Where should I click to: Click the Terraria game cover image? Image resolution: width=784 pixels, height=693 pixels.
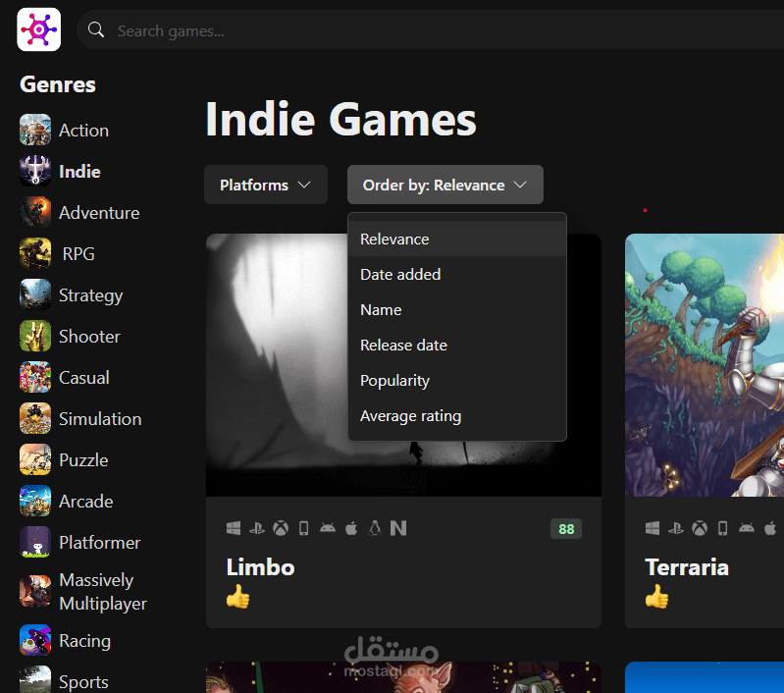coord(705,365)
